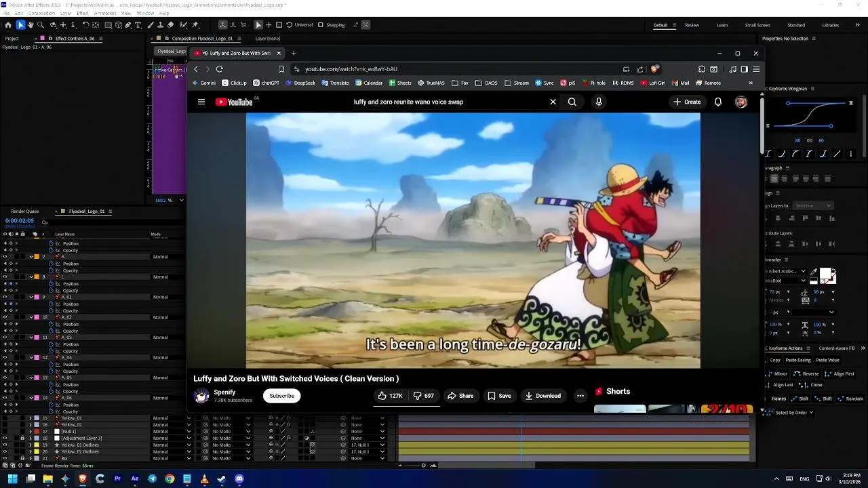
Task: Open YouTube notifications bell
Action: [717, 102]
